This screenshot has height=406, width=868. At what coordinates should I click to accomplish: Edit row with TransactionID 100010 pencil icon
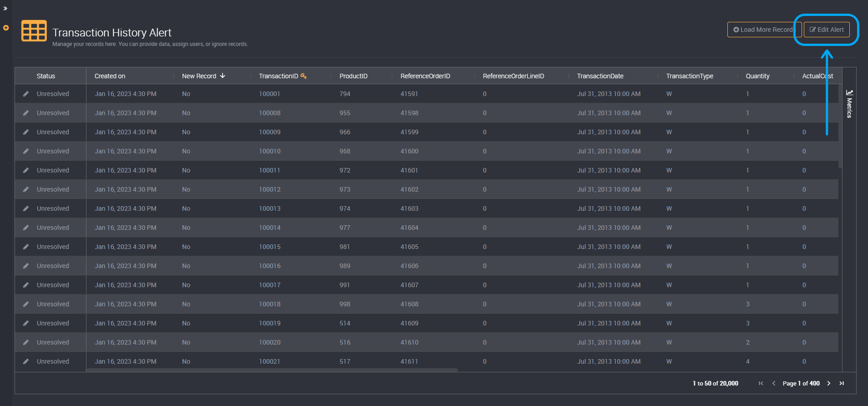click(26, 151)
